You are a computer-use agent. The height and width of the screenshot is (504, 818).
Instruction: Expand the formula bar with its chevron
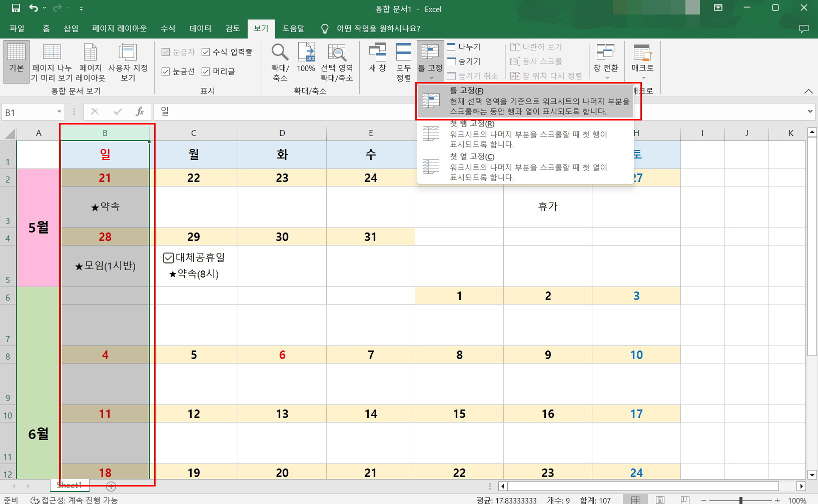811,111
